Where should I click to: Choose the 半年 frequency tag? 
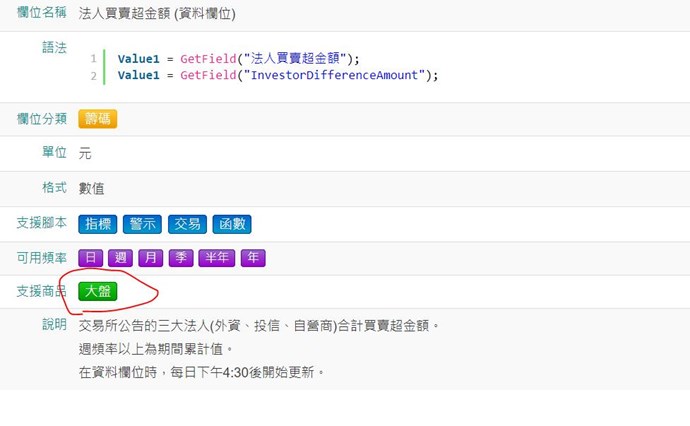216,258
